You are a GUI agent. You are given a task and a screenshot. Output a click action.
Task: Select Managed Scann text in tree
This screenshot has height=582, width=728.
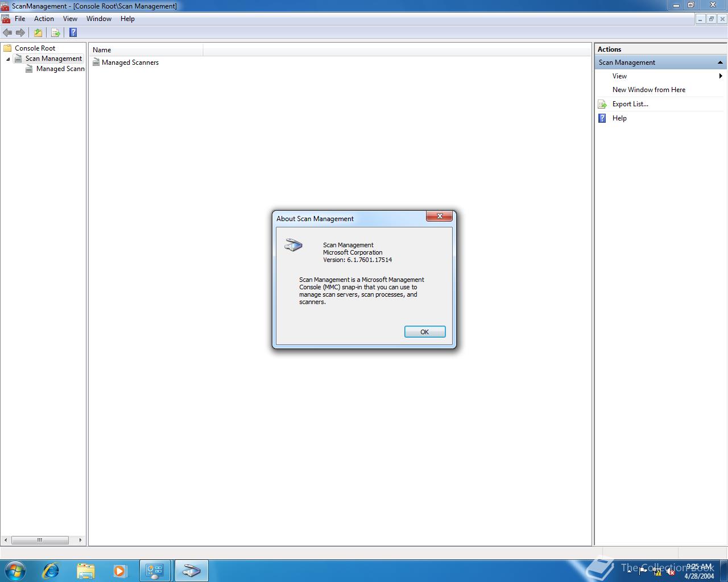pos(60,69)
